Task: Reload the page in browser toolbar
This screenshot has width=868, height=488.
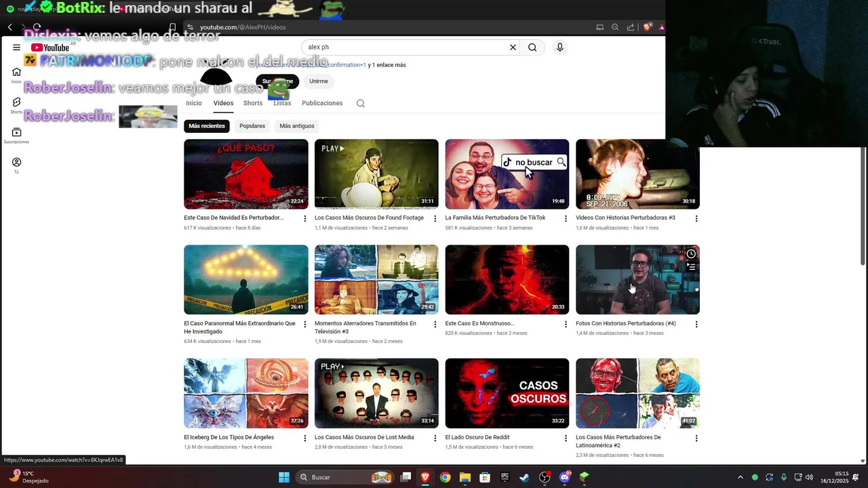Action: click(37, 27)
